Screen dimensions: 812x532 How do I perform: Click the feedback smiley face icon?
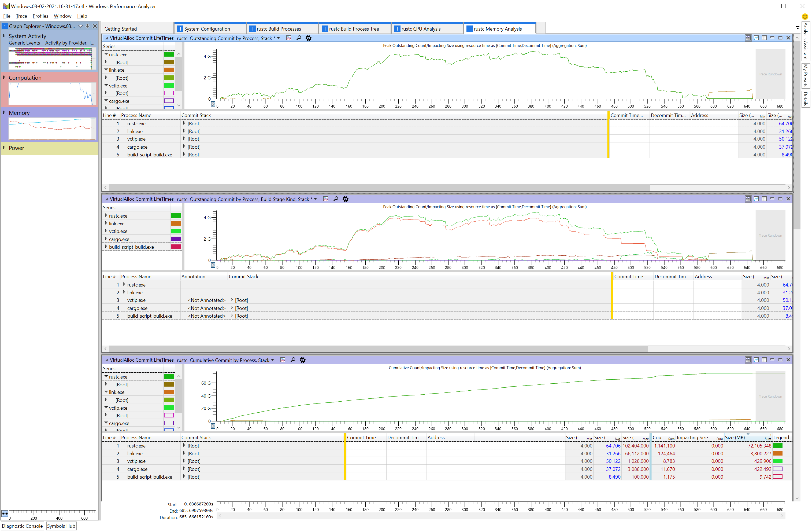point(805,16)
